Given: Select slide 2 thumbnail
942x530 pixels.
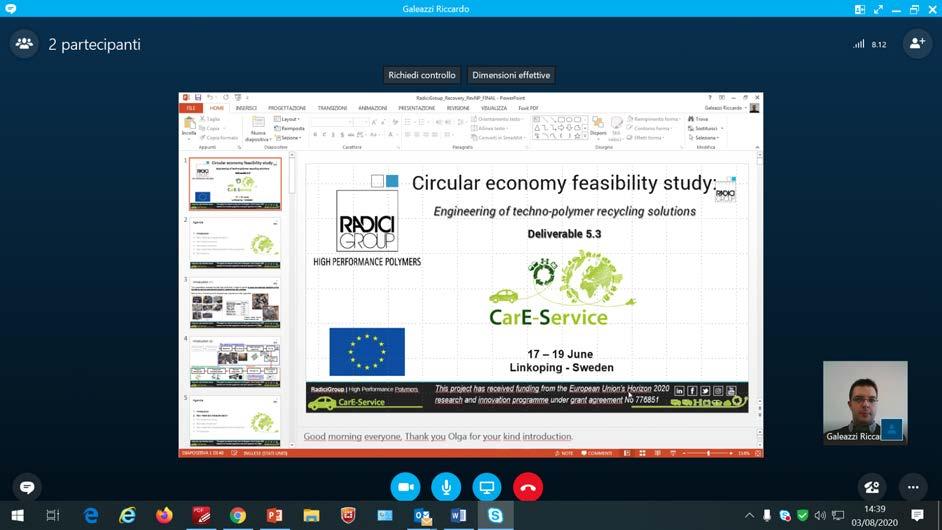Looking at the screenshot, I should [235, 243].
